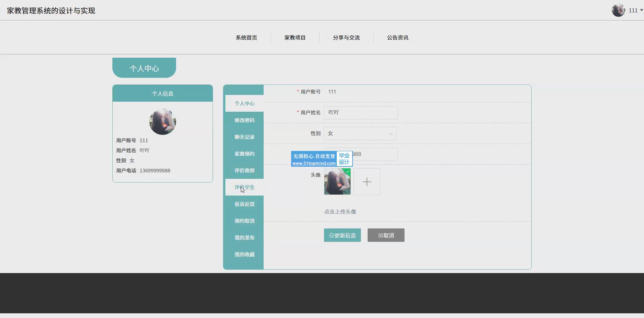Screen dimensions: 644x318
Task: Open 评价学生 sidebar tab
Action: [245, 187]
